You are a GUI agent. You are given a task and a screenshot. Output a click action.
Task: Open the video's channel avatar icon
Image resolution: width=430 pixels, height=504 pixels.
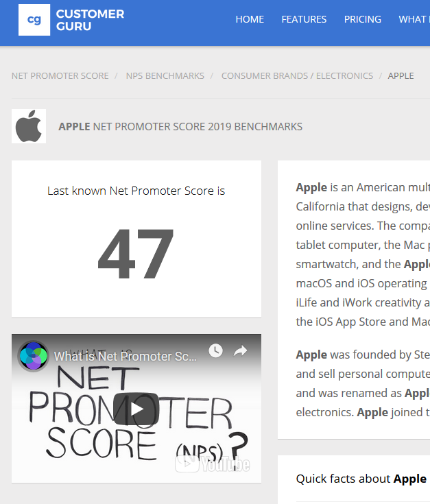click(x=34, y=356)
